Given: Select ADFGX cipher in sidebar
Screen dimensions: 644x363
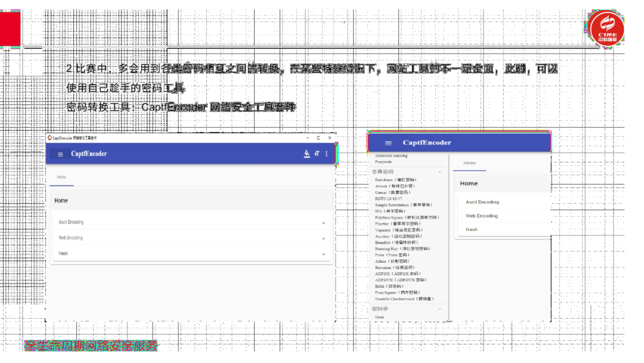Looking at the screenshot, I should 398,274.
